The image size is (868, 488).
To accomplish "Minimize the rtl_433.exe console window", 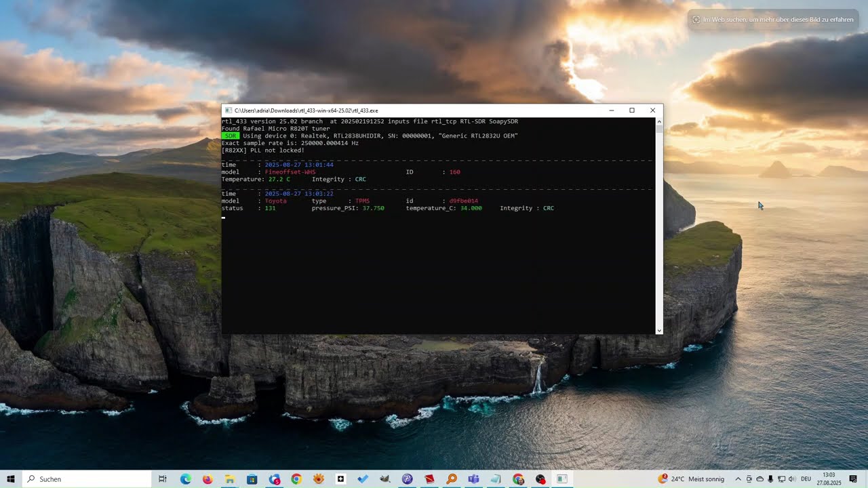I will click(x=611, y=110).
